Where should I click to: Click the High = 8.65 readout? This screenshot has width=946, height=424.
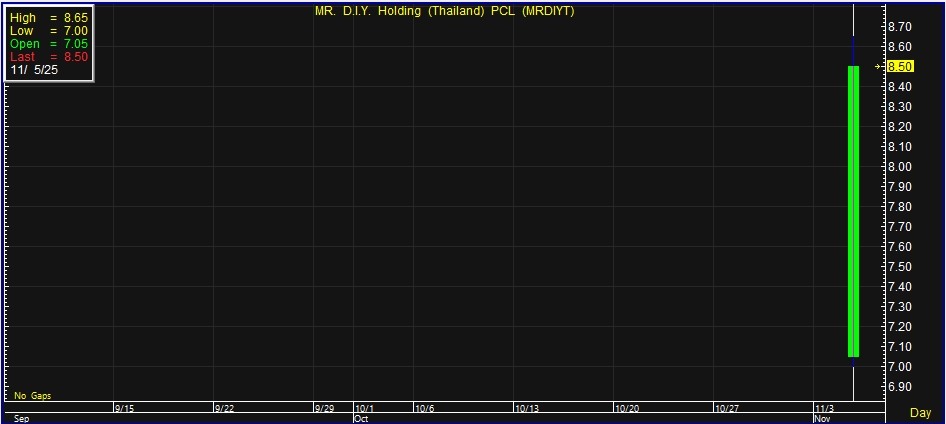(x=49, y=18)
